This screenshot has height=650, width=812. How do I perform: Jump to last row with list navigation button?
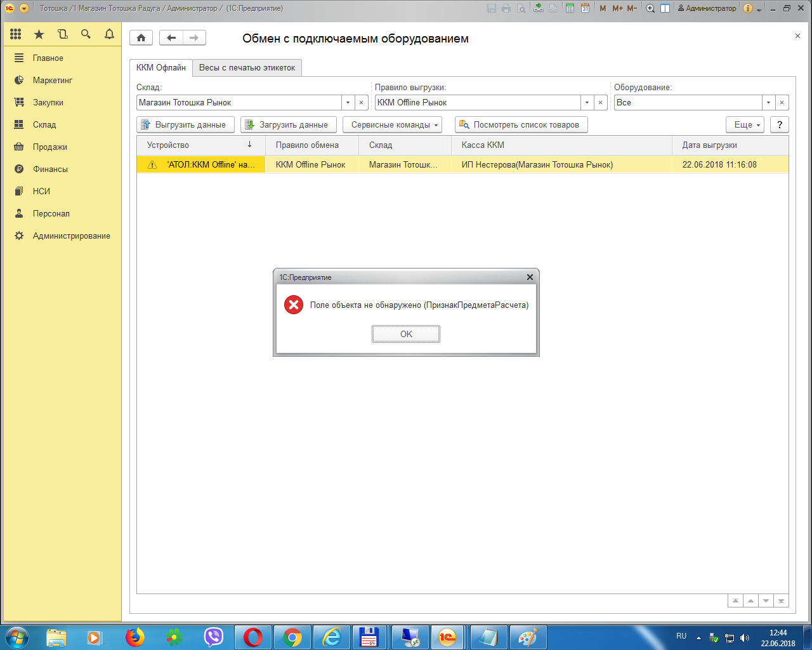782,600
